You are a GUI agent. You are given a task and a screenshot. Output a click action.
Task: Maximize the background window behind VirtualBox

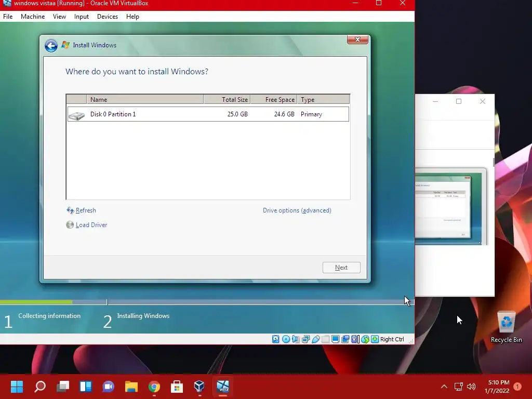click(x=459, y=101)
